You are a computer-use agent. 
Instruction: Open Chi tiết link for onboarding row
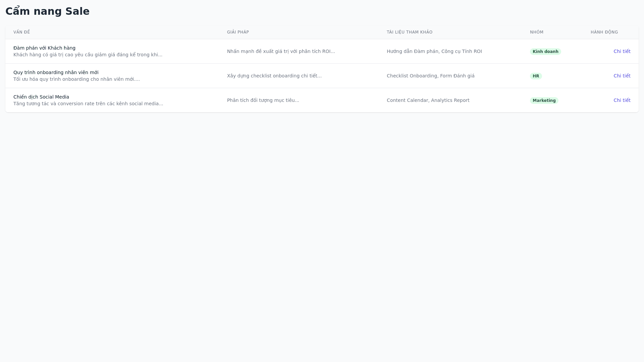622,76
